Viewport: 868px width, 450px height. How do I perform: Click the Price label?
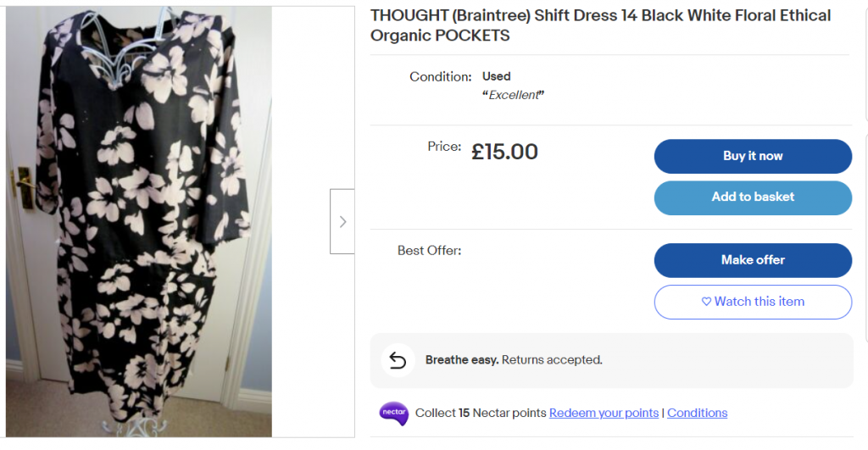coord(444,147)
